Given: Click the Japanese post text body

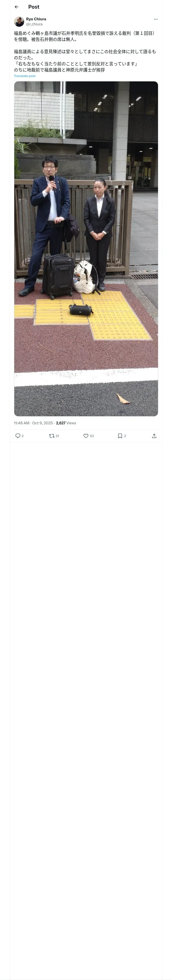Looking at the screenshot, I should (85, 52).
